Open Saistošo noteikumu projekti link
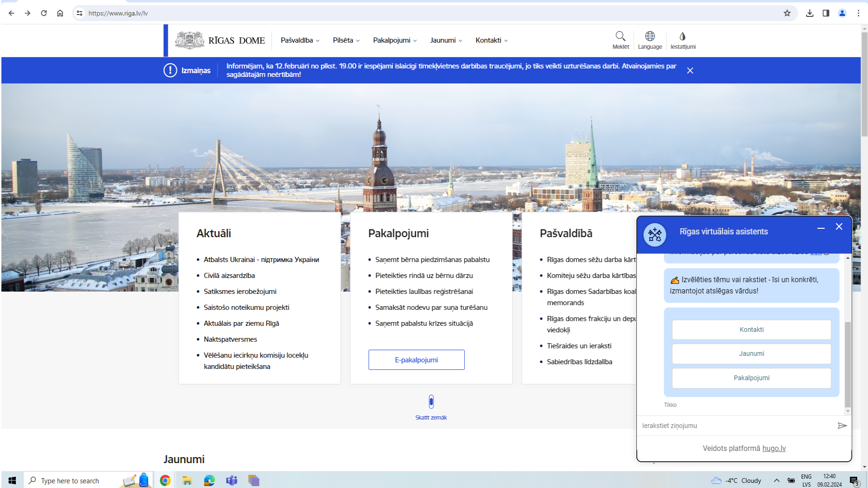The width and height of the screenshot is (868, 488). pos(247,307)
